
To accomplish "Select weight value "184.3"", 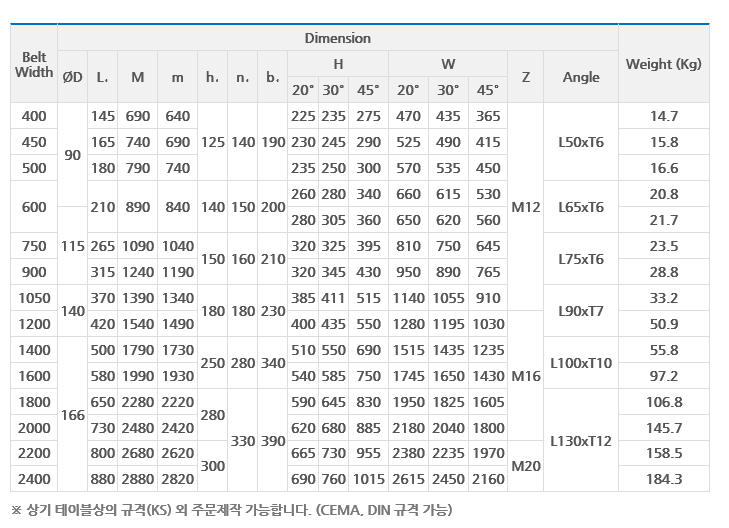I will [x=663, y=479].
